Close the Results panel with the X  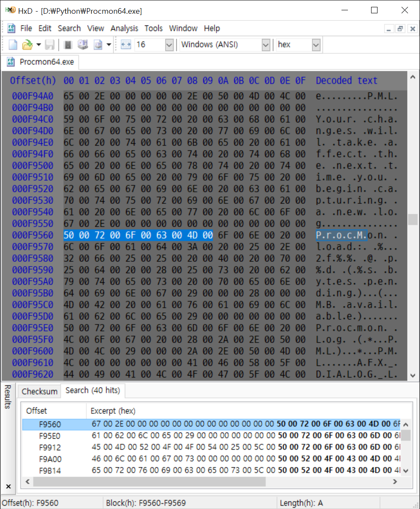tap(9, 486)
